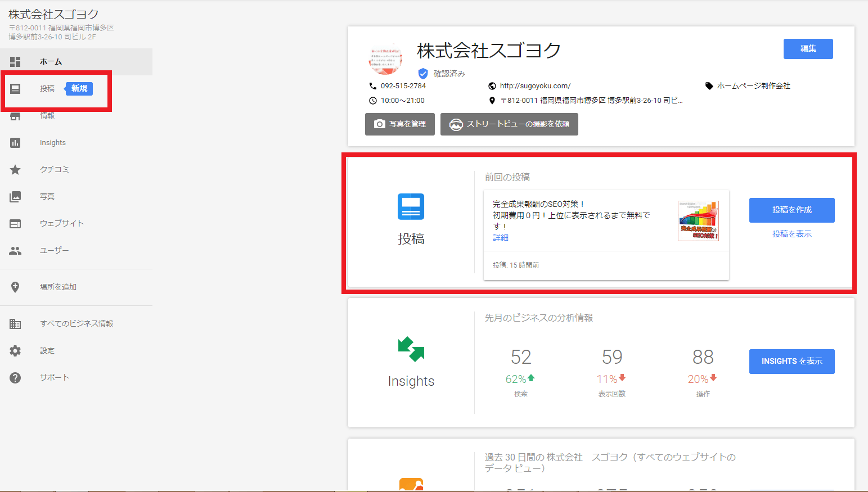Viewport: 868px width, 492px height.
Task: Click the 投稿を作成 (Create post) button
Action: [791, 210]
